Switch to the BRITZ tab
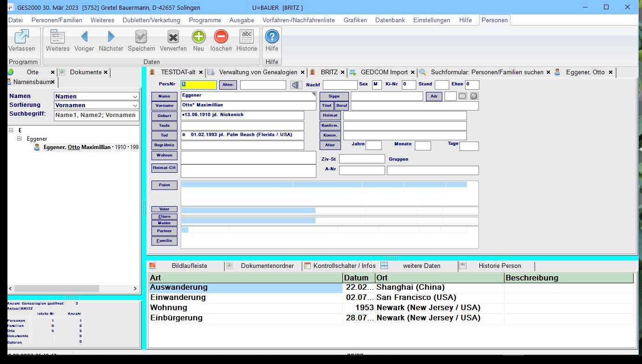 point(329,72)
